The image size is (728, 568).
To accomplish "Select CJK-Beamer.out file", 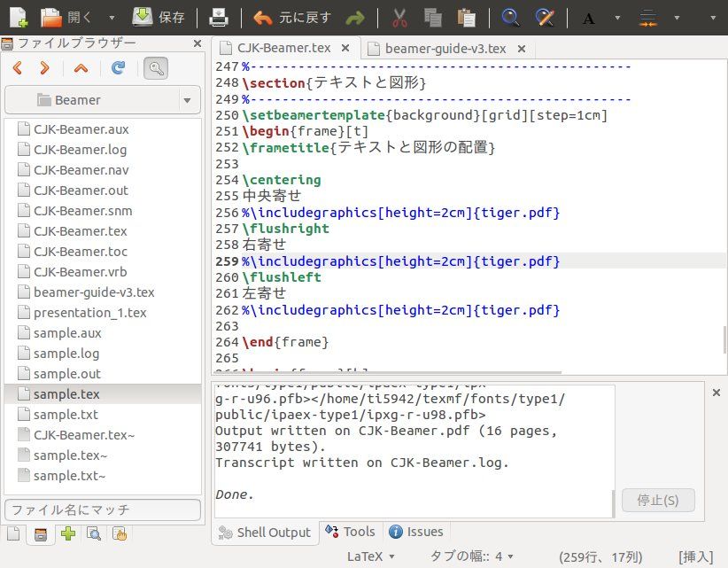I will (103, 191).
